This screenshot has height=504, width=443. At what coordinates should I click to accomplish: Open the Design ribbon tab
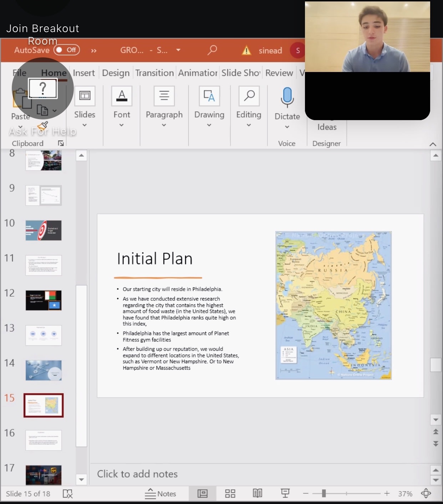(x=116, y=73)
